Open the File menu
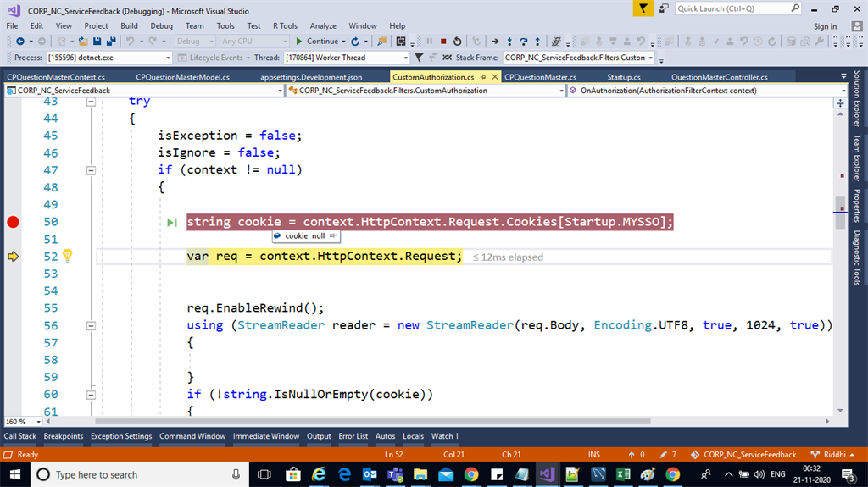This screenshot has width=868, height=487. 12,26
